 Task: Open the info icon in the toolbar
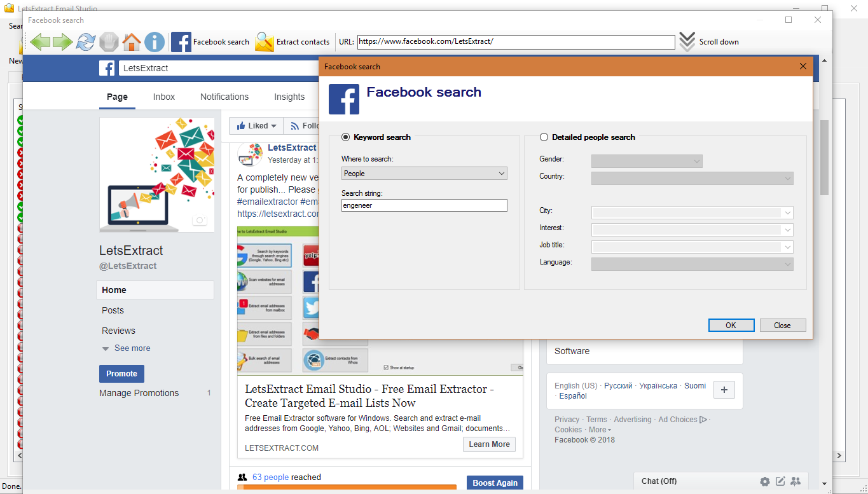click(154, 42)
